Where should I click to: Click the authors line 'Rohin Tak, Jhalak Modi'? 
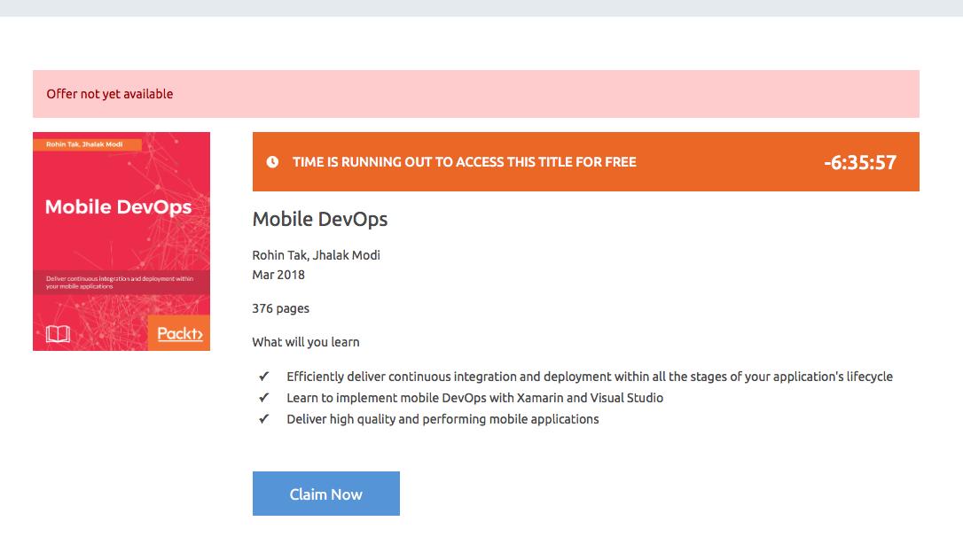(316, 255)
